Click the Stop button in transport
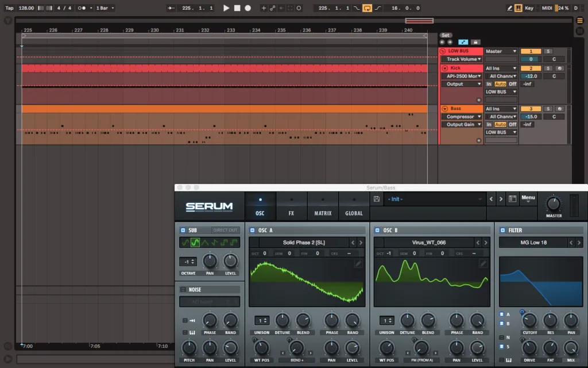588x368 pixels. 237,8
